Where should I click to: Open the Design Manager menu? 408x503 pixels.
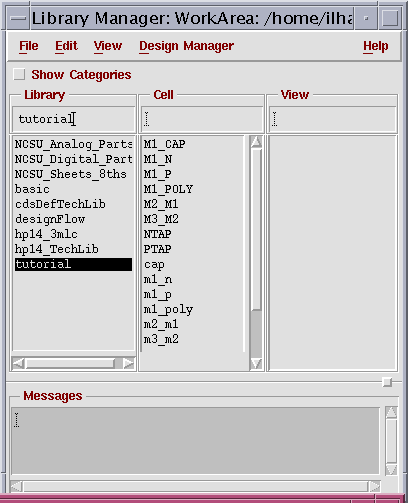[x=186, y=46]
